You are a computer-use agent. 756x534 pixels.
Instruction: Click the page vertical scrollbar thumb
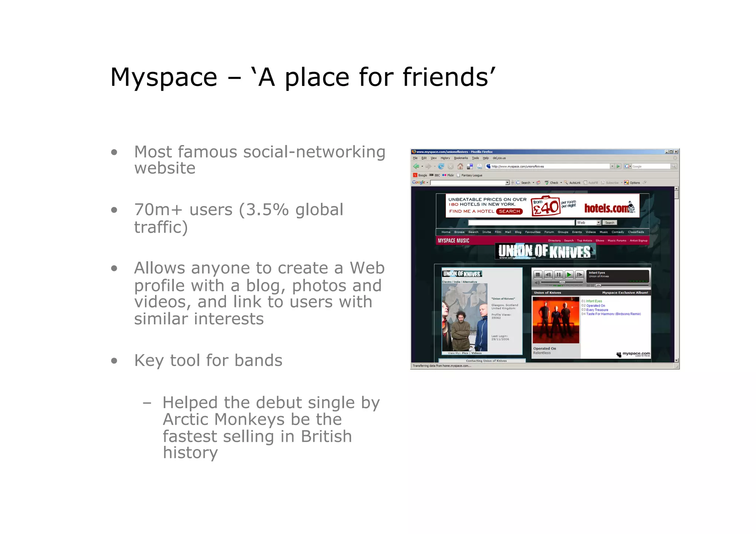(676, 195)
